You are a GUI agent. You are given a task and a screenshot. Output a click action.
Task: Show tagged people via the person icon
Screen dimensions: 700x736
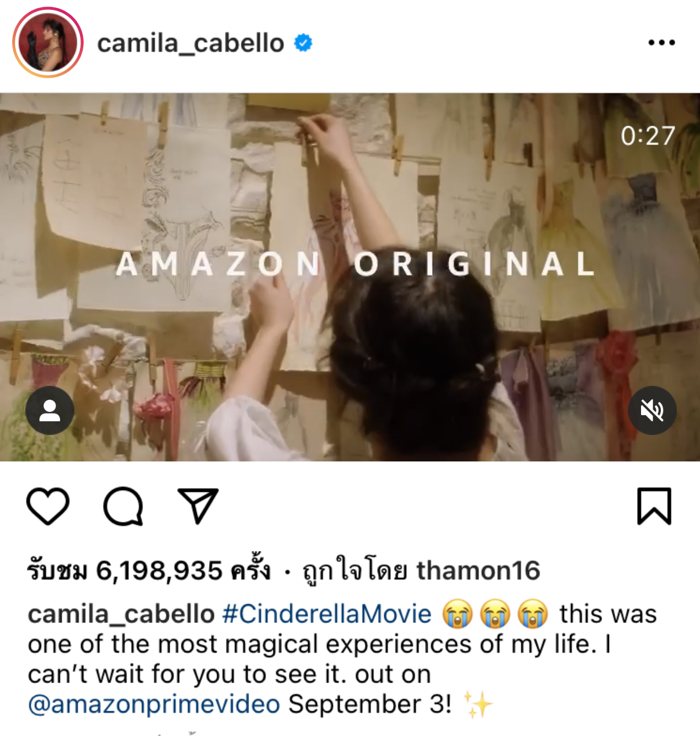pos(50,411)
